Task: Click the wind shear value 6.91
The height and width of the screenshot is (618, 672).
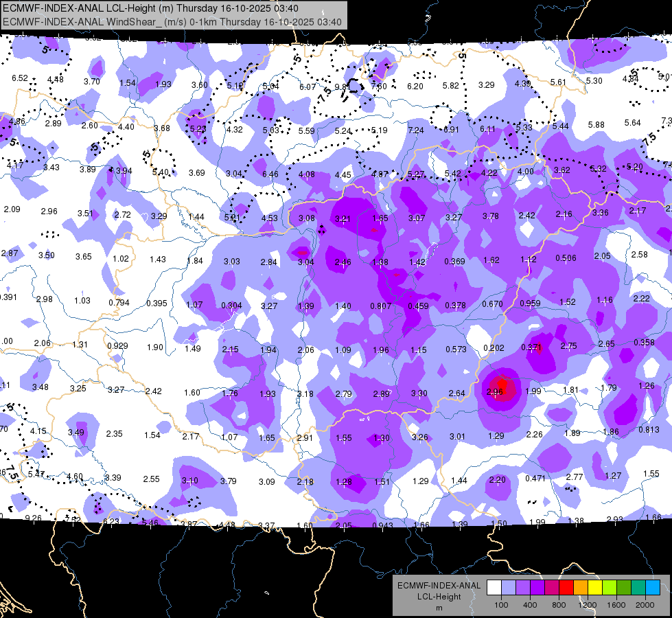Action: [451, 130]
